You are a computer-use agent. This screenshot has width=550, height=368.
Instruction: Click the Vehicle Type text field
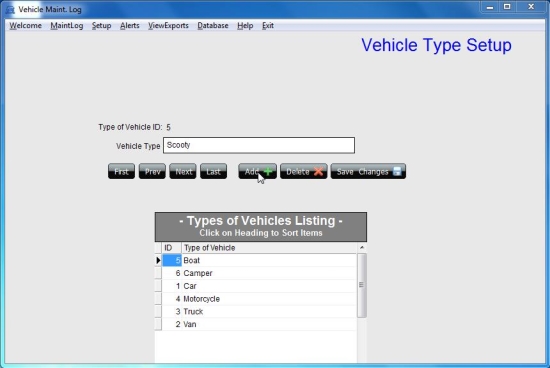click(259, 145)
